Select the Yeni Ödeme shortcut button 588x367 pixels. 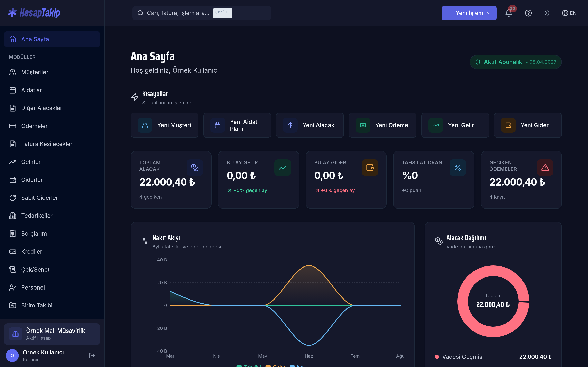point(382,125)
